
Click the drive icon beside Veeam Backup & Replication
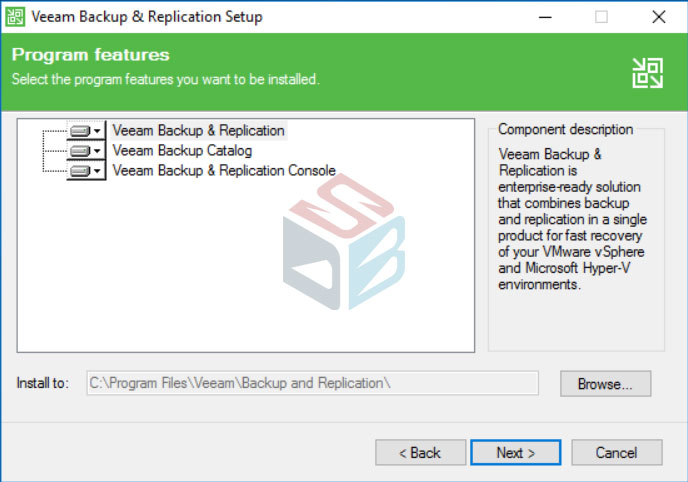80,131
